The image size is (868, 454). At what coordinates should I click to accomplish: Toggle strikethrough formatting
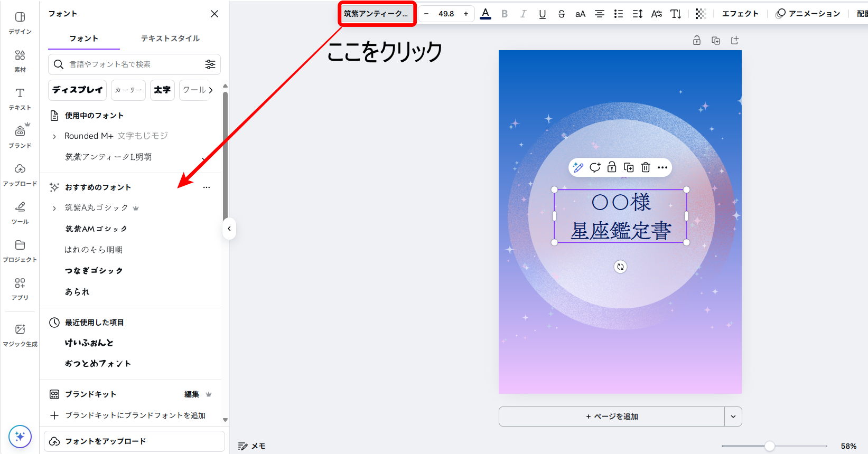point(561,14)
